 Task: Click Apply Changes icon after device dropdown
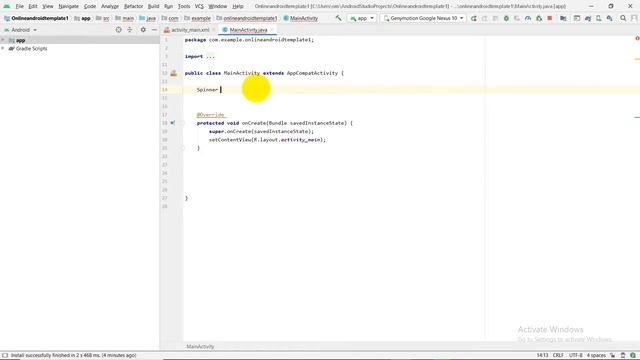(473, 18)
